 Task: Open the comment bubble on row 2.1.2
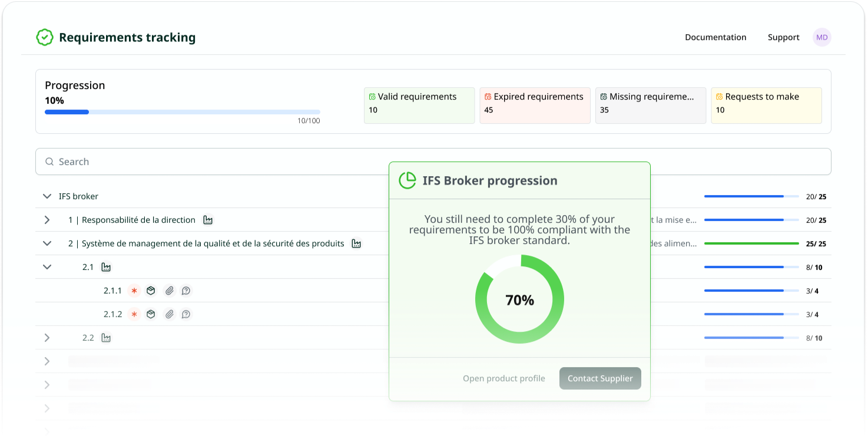coord(186,314)
